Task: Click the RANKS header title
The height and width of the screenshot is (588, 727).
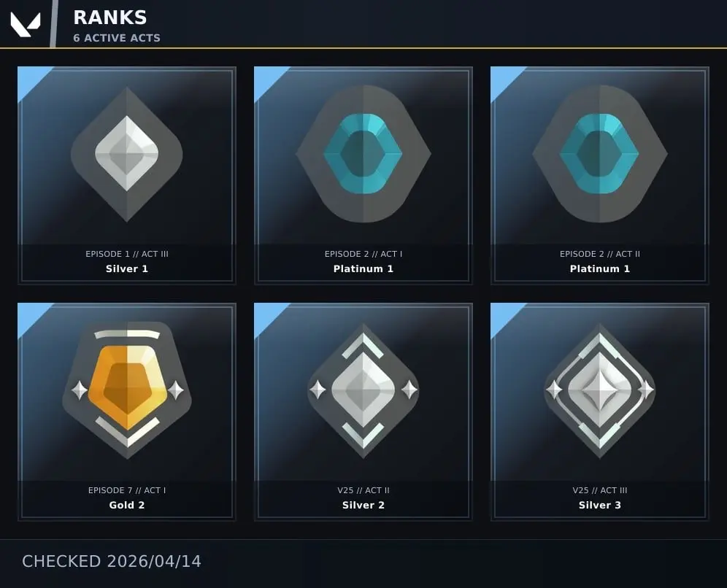Action: click(110, 18)
